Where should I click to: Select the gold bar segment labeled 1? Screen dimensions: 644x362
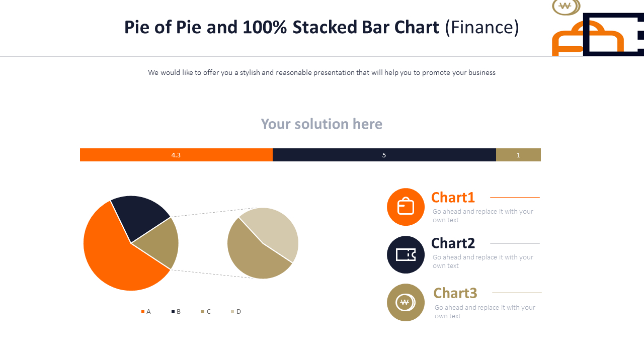518,155
